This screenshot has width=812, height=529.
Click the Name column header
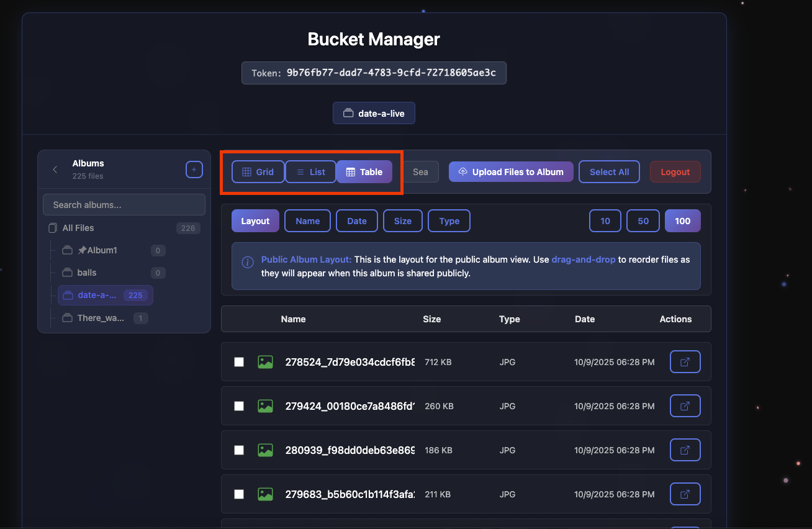click(x=293, y=319)
